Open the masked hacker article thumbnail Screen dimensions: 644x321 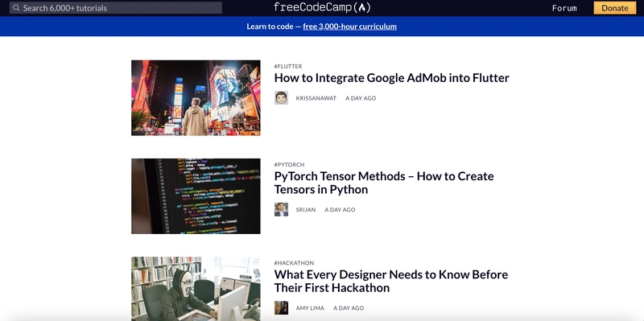click(x=196, y=289)
